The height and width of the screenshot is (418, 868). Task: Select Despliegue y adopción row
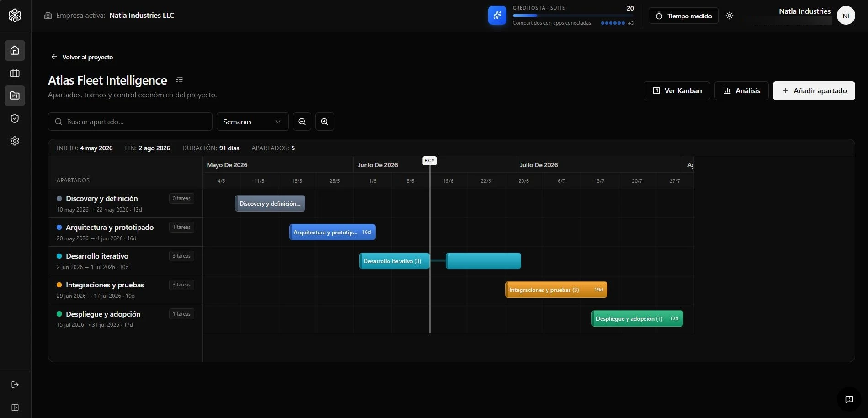[125, 318]
